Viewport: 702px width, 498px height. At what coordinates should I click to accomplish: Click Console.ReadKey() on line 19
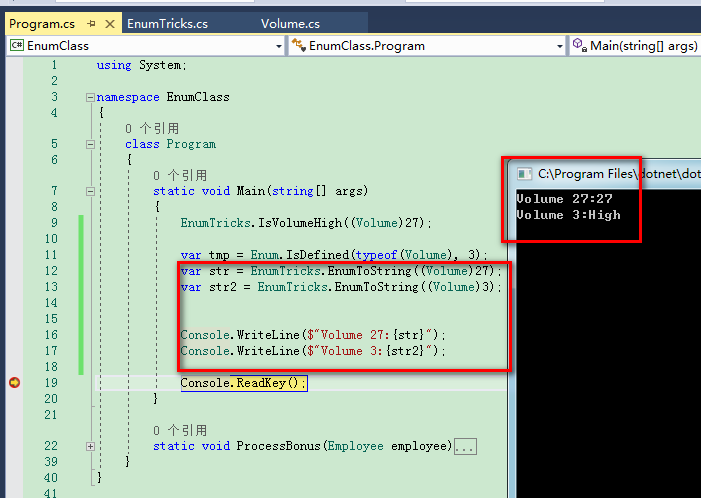point(244,383)
